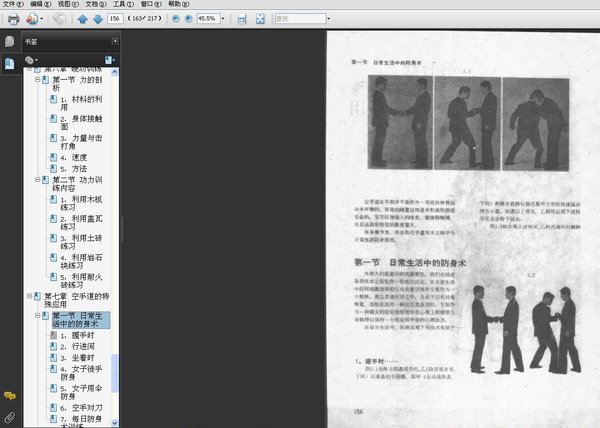Click the collaborate icon beside Print
Viewport: 600px width, 428px height.
32,19
